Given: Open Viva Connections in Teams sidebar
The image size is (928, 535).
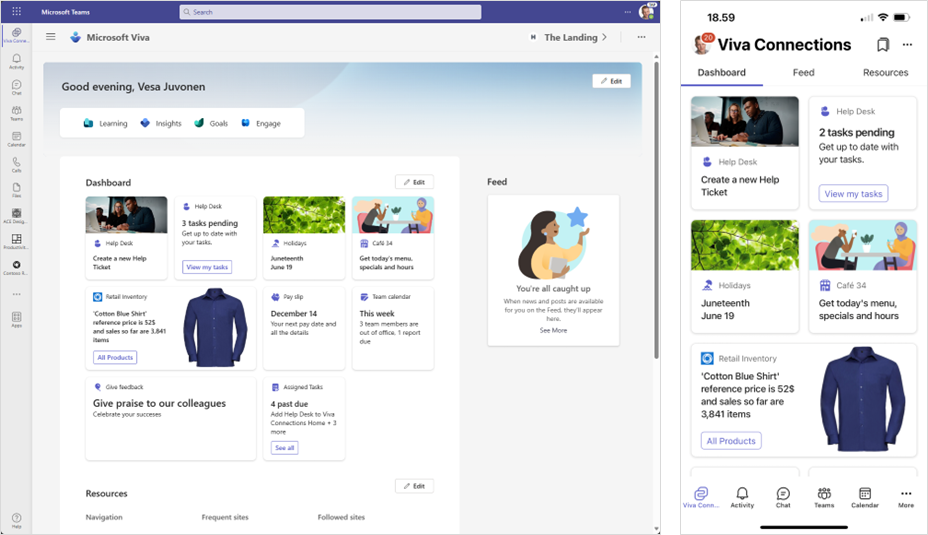Looking at the screenshot, I should point(16,35).
